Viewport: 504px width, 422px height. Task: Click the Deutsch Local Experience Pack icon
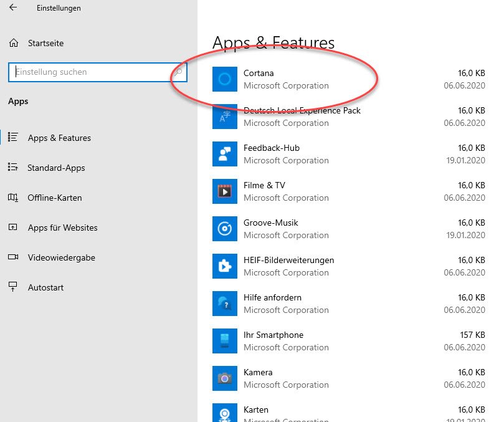coord(225,117)
